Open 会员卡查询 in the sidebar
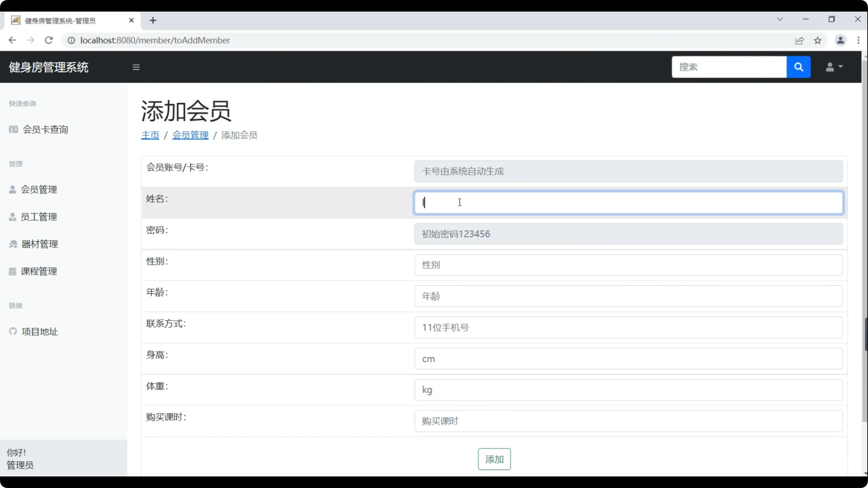Image resolution: width=868 pixels, height=488 pixels. (x=45, y=129)
